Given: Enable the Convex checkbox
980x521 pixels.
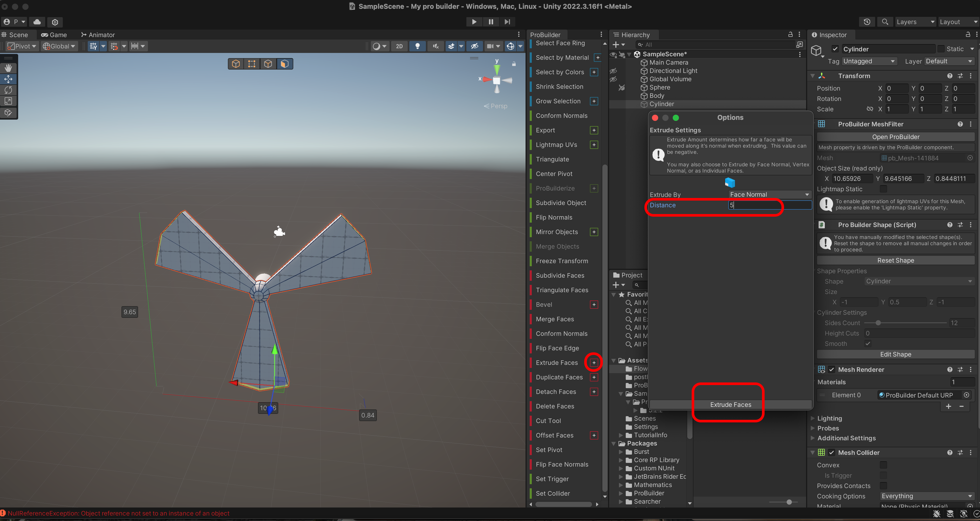Looking at the screenshot, I should (x=883, y=465).
